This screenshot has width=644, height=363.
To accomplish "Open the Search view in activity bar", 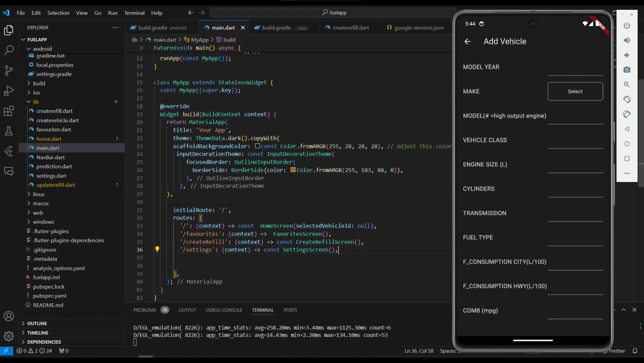I will [8, 50].
